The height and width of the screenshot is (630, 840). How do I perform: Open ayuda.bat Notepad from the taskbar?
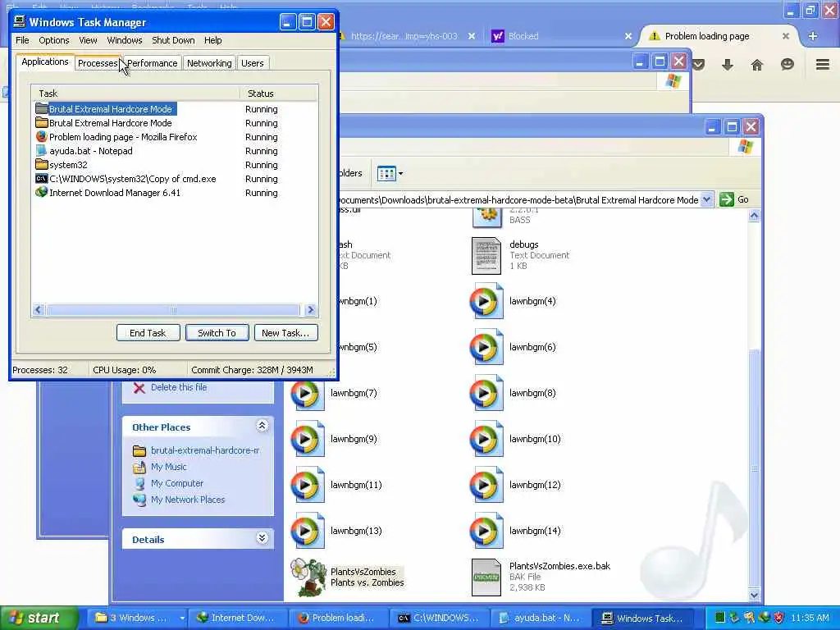pyautogui.click(x=540, y=618)
